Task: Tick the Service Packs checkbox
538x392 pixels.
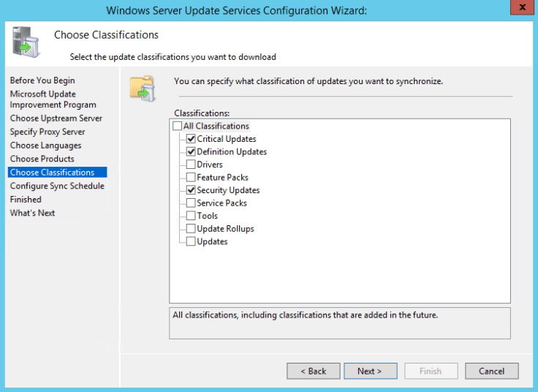Action: [191, 203]
